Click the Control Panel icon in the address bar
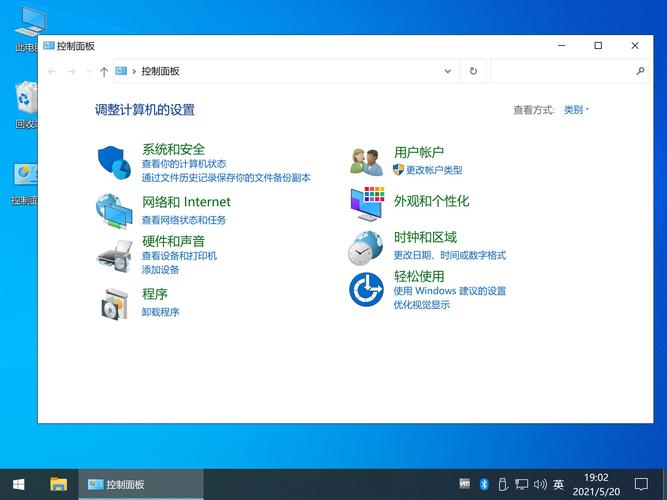This screenshot has width=667, height=500. click(121, 71)
